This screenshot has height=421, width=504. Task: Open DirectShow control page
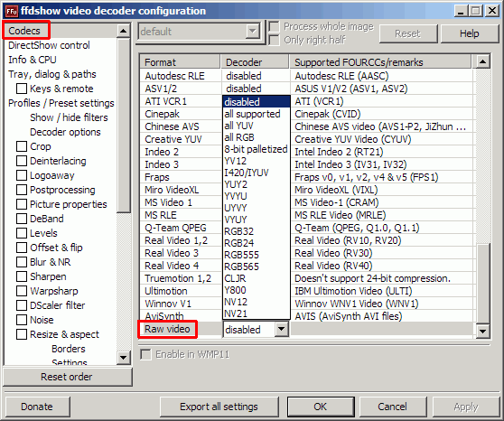click(49, 45)
